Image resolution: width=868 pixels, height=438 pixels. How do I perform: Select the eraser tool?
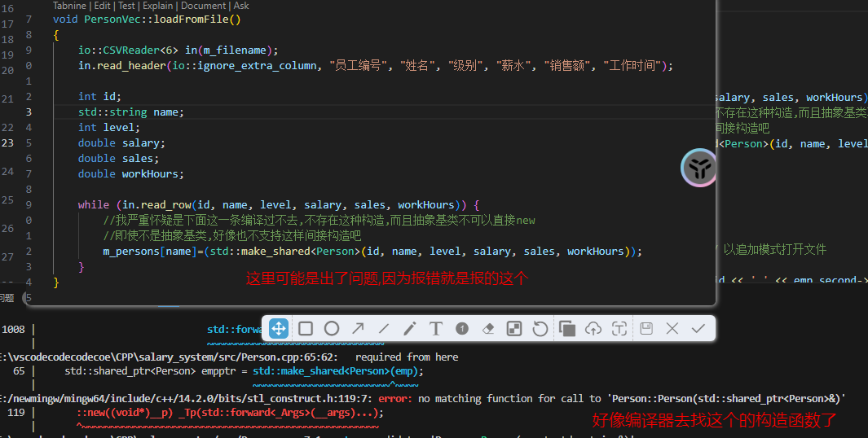point(488,329)
